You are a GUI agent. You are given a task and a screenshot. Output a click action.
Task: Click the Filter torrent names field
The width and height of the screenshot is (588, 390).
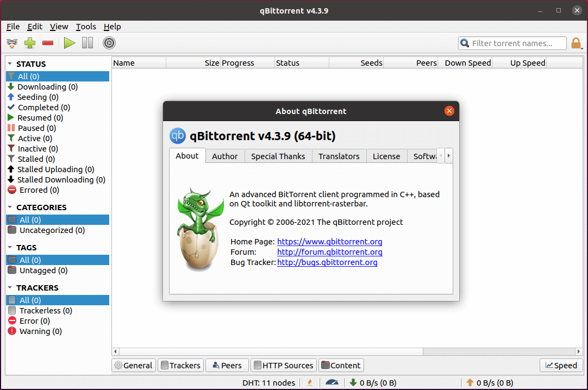point(512,43)
